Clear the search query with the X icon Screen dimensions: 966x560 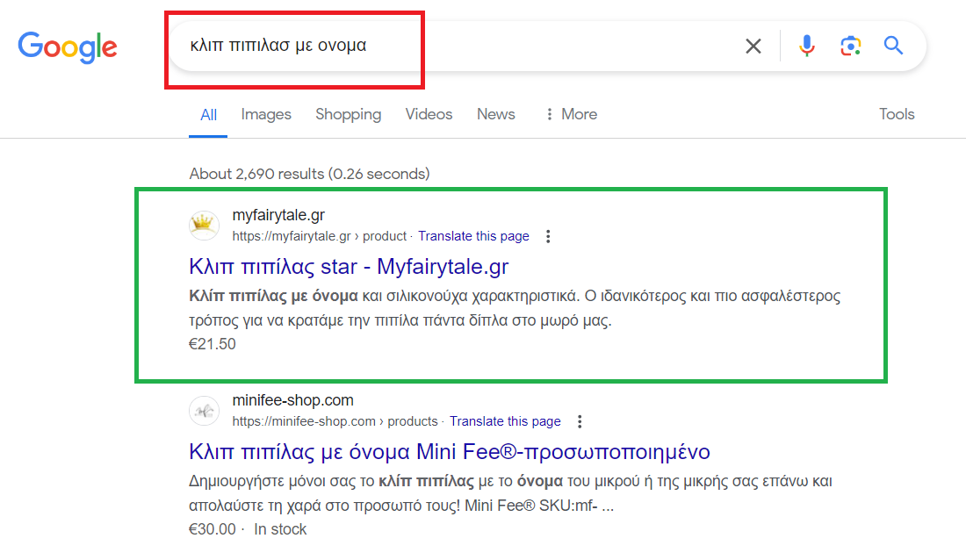coord(753,47)
